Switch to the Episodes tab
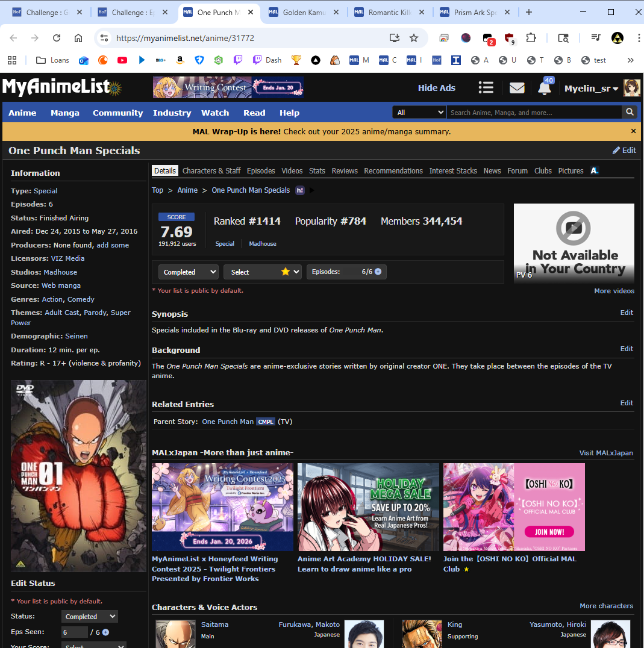 [261, 170]
